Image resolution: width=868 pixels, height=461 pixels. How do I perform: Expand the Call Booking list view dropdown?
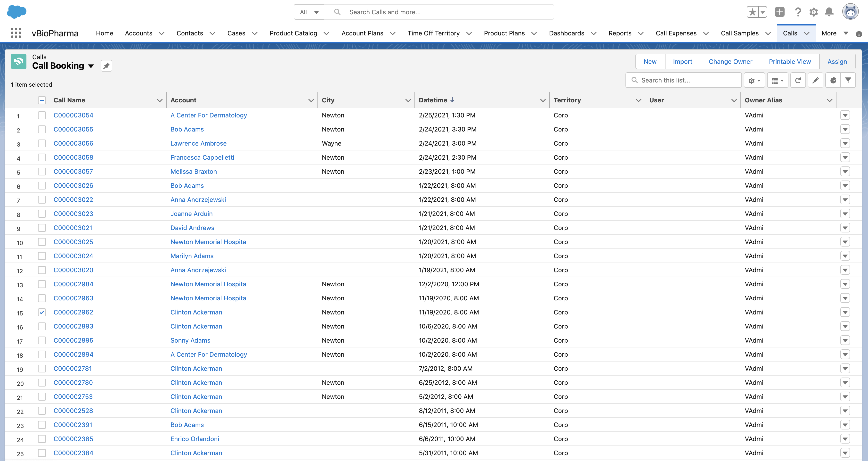(x=91, y=66)
